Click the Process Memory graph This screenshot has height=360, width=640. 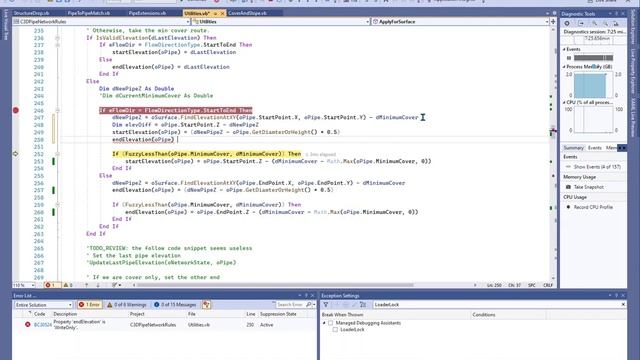[593, 85]
